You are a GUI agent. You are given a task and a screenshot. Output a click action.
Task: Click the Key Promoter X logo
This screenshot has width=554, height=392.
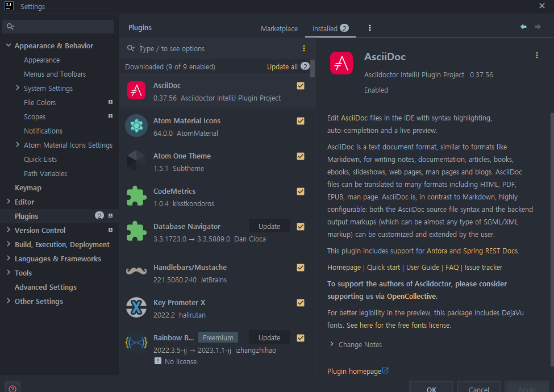click(x=136, y=307)
